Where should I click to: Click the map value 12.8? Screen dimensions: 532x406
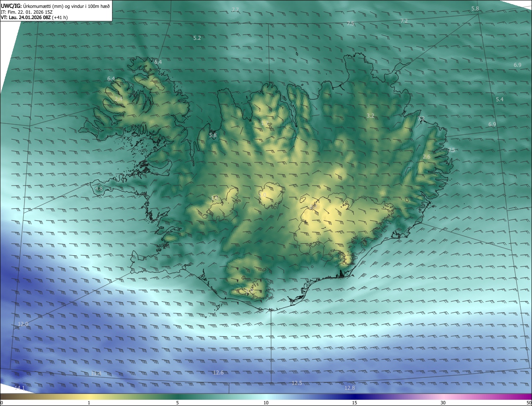(350, 388)
